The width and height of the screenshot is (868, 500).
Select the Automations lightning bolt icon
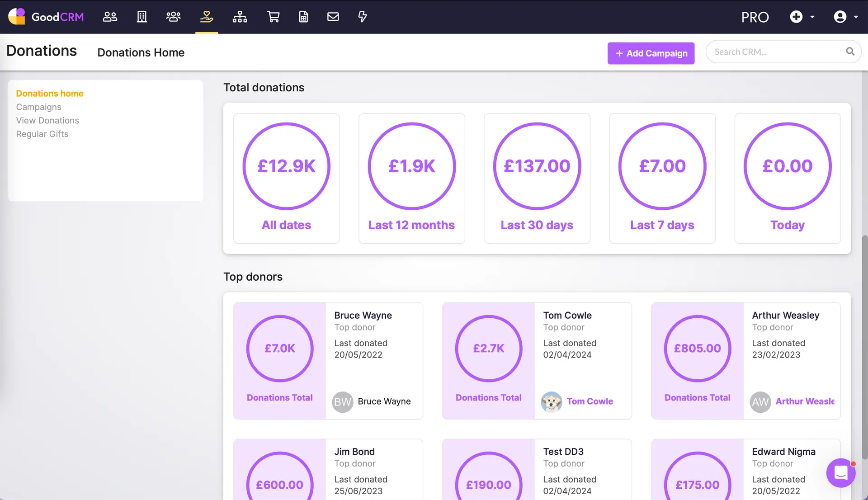click(x=362, y=17)
